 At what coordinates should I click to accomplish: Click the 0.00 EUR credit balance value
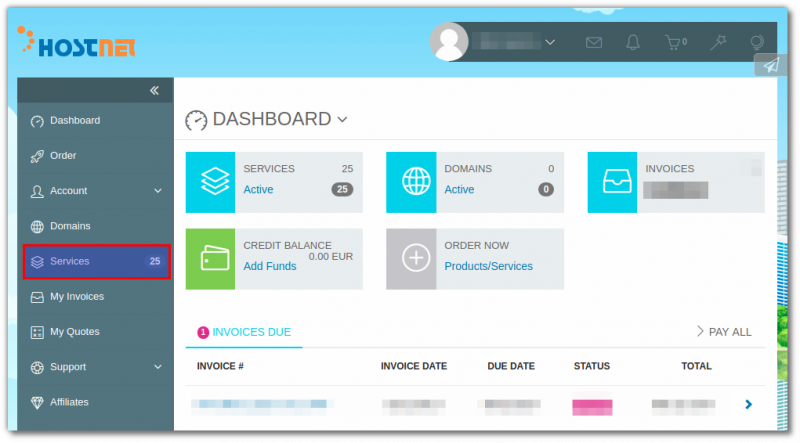331,256
